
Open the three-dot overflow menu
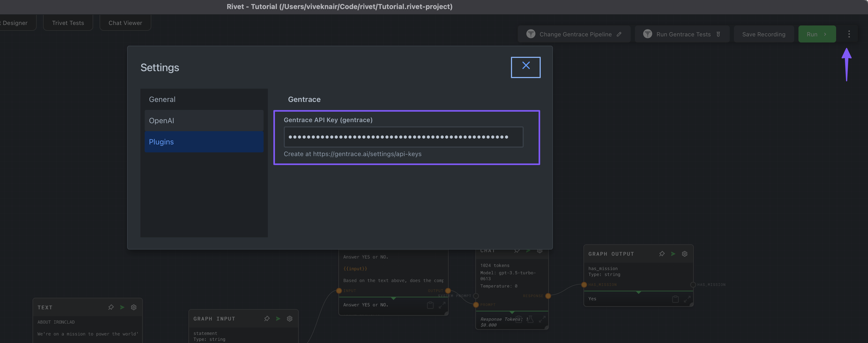pyautogui.click(x=849, y=34)
